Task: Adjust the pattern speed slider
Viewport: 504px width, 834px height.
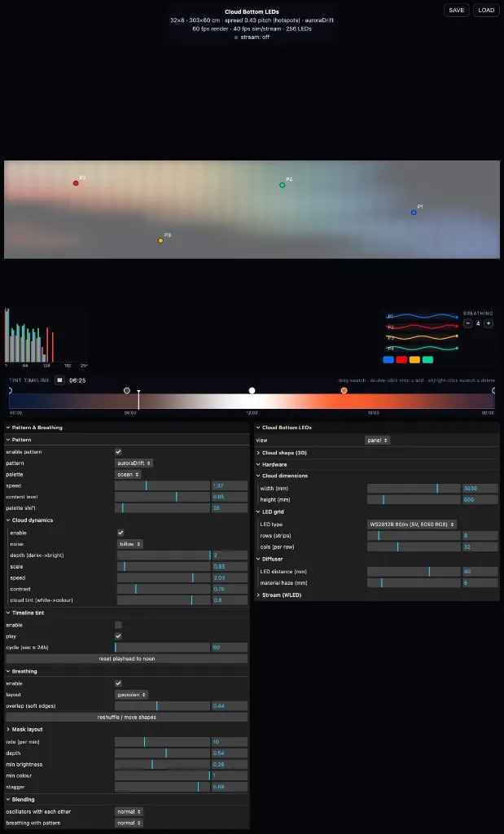Action: pos(162,485)
